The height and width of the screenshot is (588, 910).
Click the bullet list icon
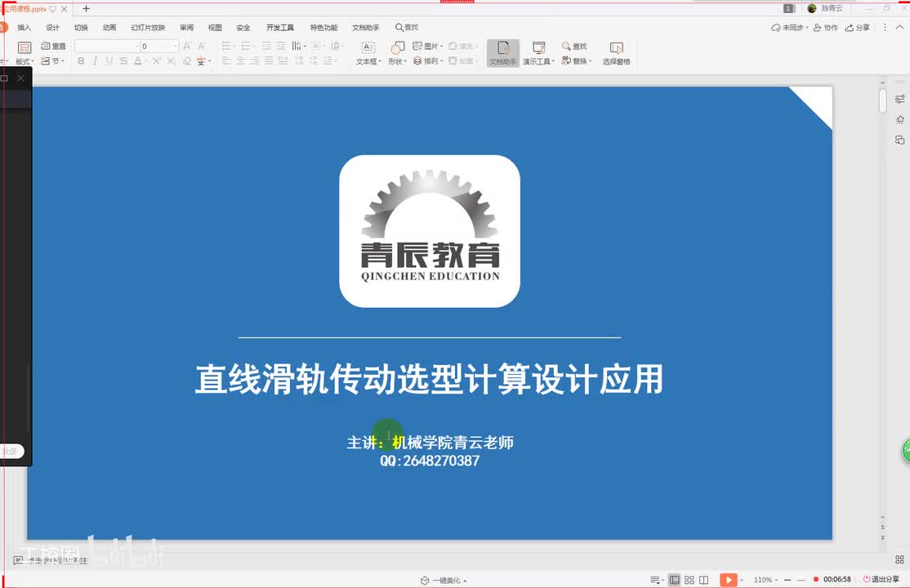(226, 46)
